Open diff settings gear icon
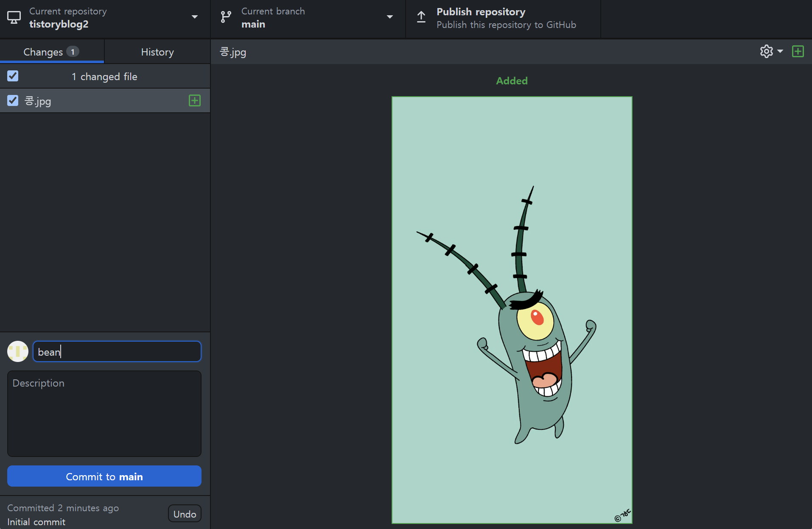 point(766,51)
